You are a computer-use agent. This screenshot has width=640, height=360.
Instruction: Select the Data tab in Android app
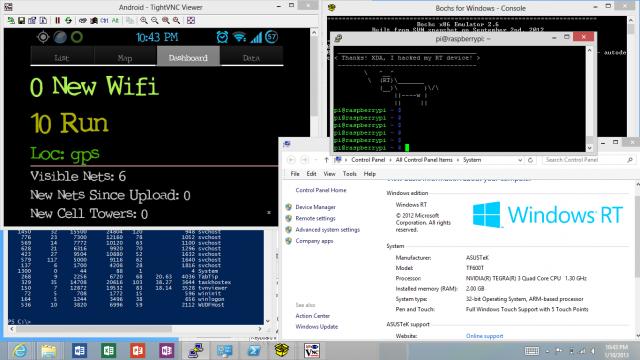[x=251, y=58]
